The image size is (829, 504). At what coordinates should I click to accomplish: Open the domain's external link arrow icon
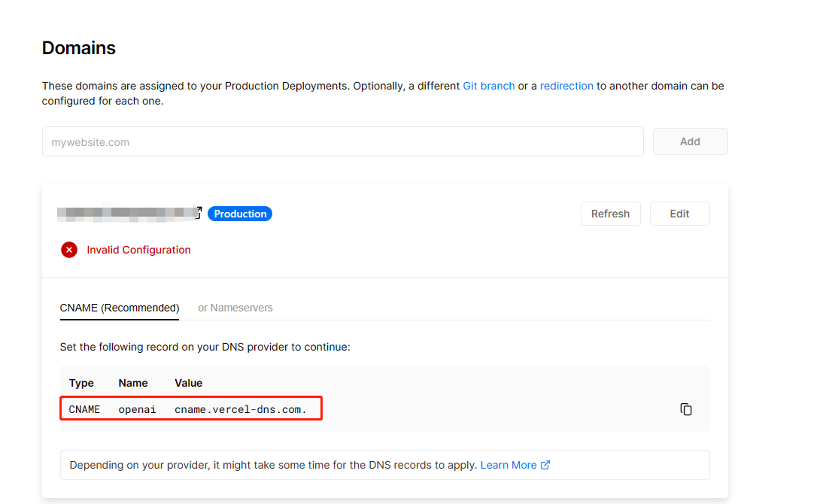[x=199, y=213]
